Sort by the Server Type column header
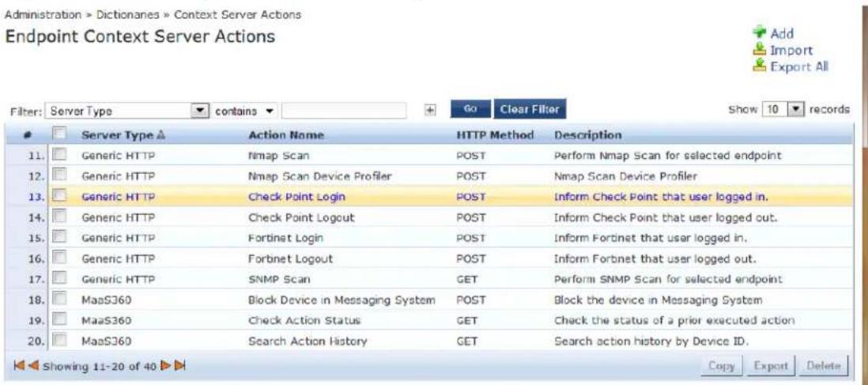Image resolution: width=868 pixels, height=385 pixels. click(119, 135)
